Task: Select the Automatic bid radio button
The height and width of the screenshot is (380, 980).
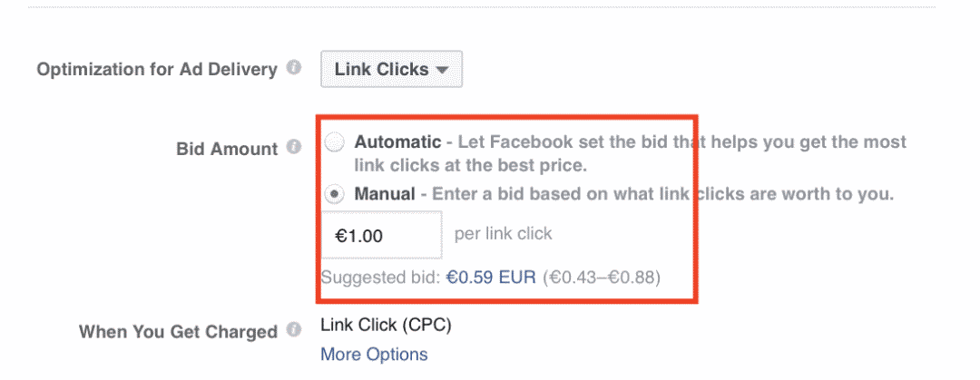Action: click(x=335, y=143)
